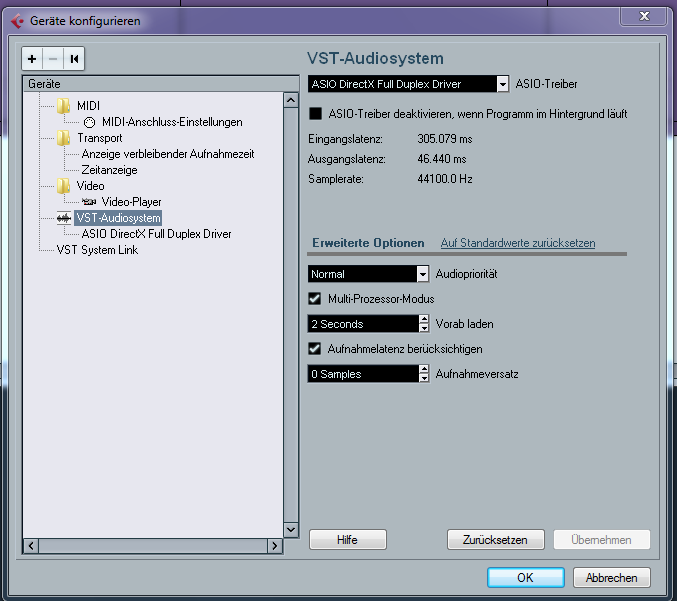Viewport: 677px width, 601px height.
Task: Click the MIDI folder icon
Action: 63,106
